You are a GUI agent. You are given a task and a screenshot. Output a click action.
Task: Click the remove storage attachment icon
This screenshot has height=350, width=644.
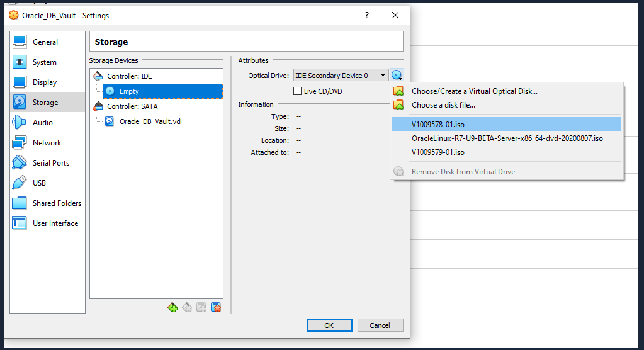click(x=216, y=307)
